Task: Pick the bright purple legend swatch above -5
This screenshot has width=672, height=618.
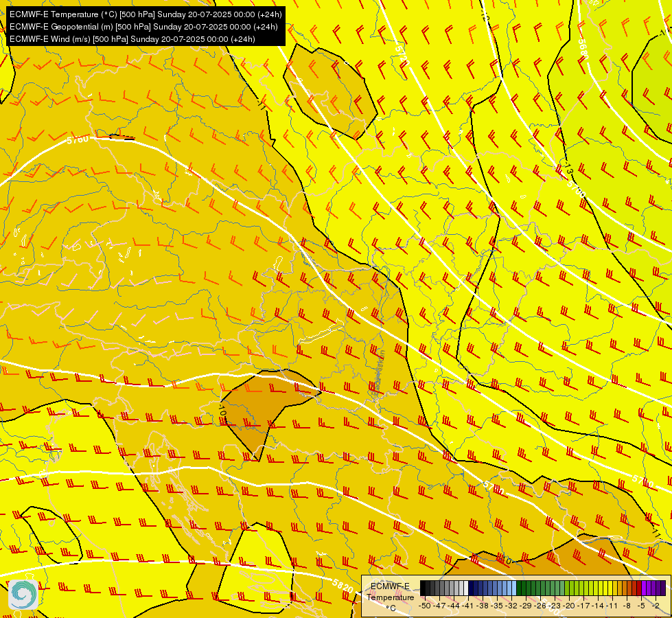Action: (644, 588)
